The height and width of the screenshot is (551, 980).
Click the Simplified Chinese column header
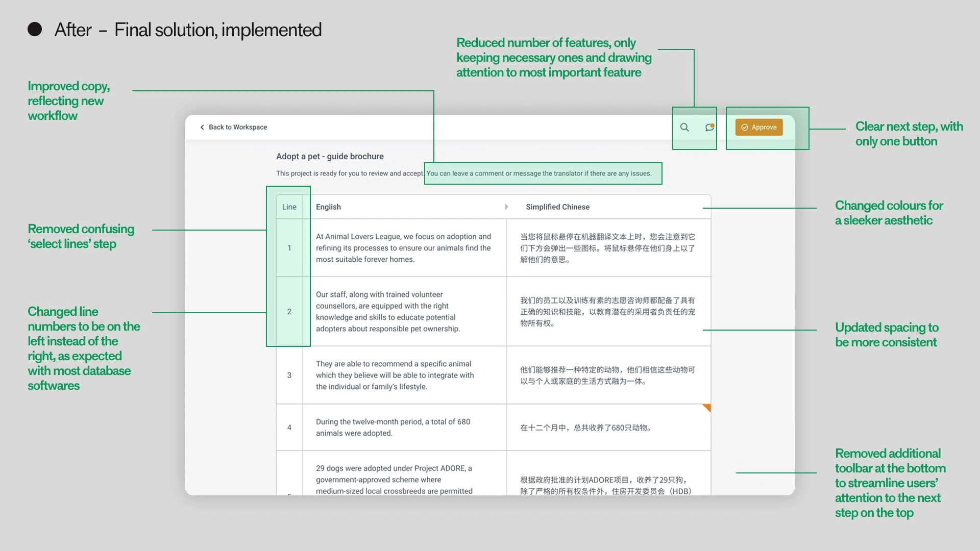[557, 207]
